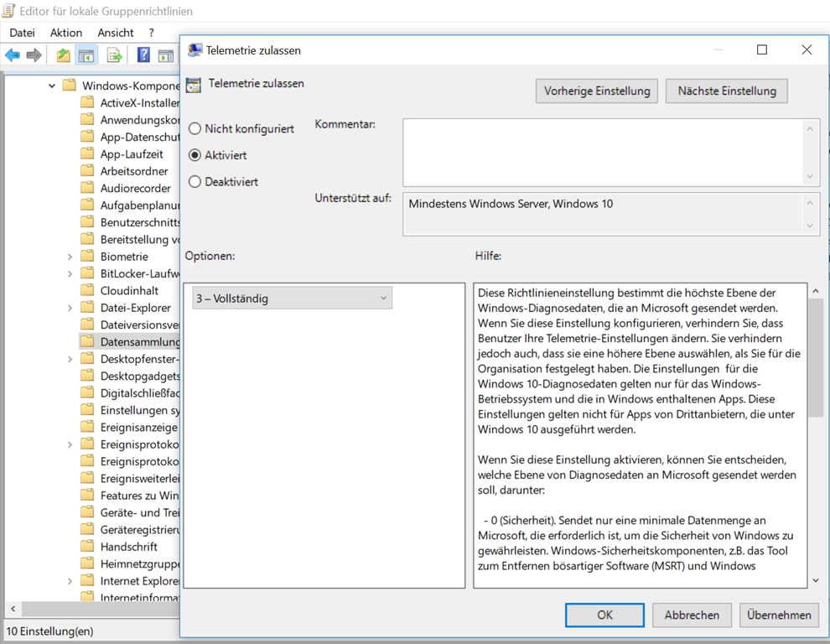830x644 pixels.
Task: Select the Ereignisweiterleitung tree item
Action: [x=140, y=478]
